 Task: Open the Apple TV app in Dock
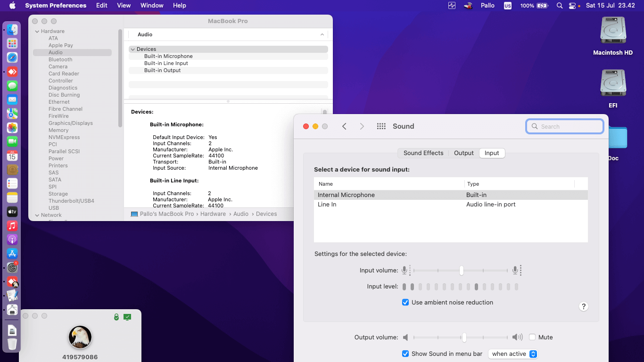tap(12, 212)
